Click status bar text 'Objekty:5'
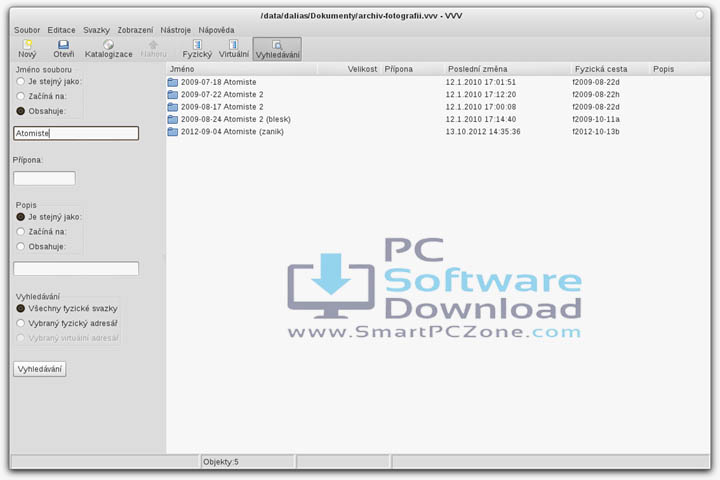The image size is (720, 480). (221, 462)
